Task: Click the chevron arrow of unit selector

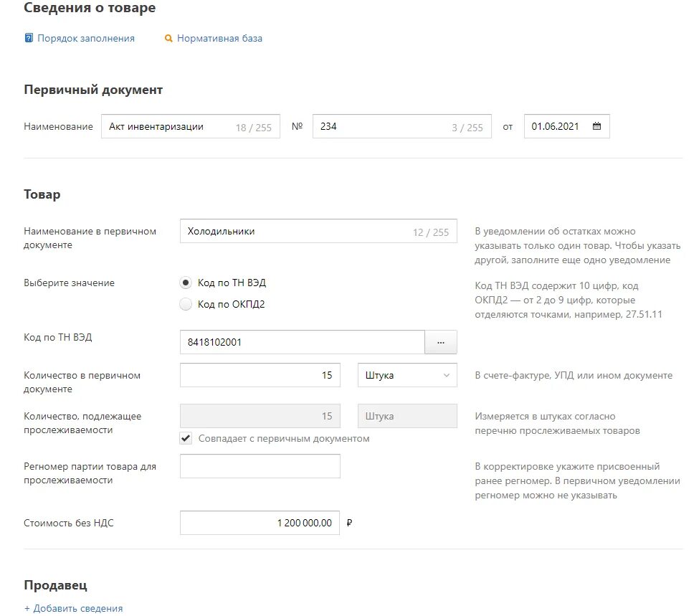Action: pyautogui.click(x=446, y=375)
